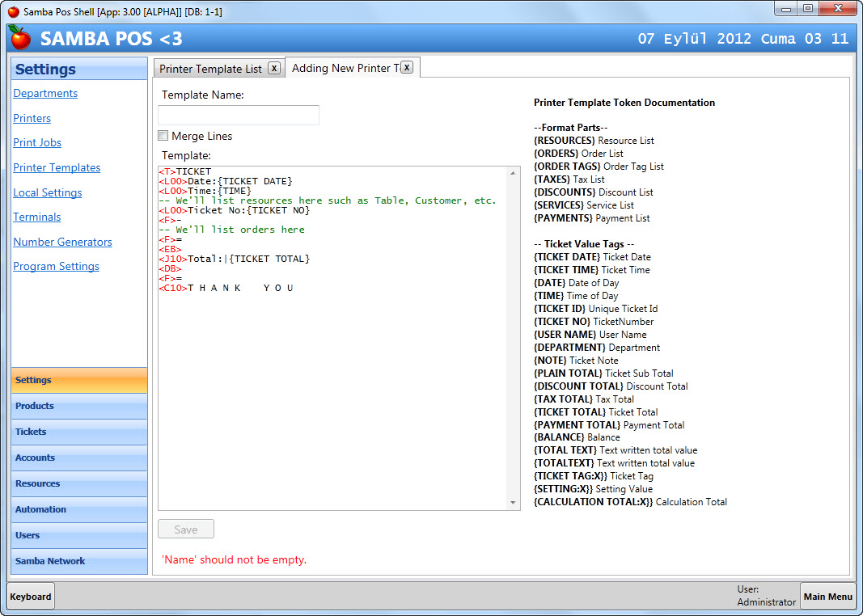Screen dimensions: 863x616
Task: Close the Printer Template List tab
Action: pyautogui.click(x=274, y=68)
